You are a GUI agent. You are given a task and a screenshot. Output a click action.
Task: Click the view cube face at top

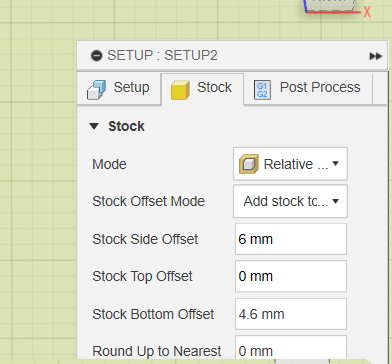click(x=330, y=5)
